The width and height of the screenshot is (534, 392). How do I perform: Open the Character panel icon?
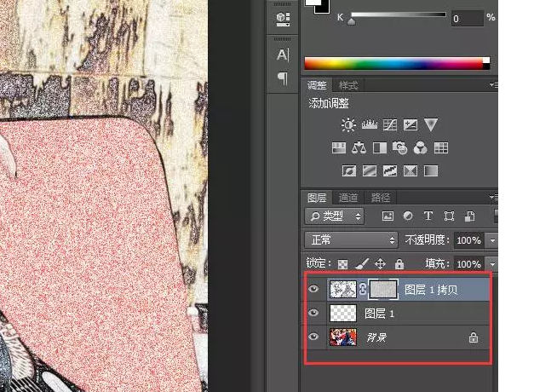pos(283,55)
